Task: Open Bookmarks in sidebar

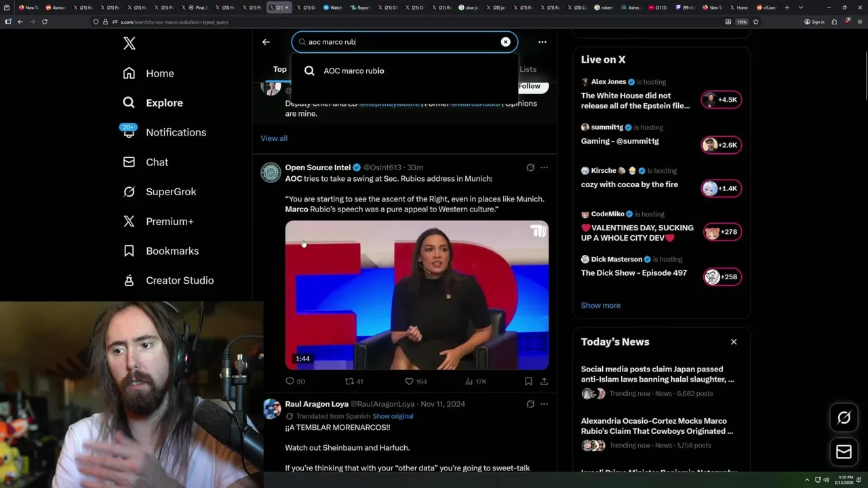Action: tap(161, 251)
